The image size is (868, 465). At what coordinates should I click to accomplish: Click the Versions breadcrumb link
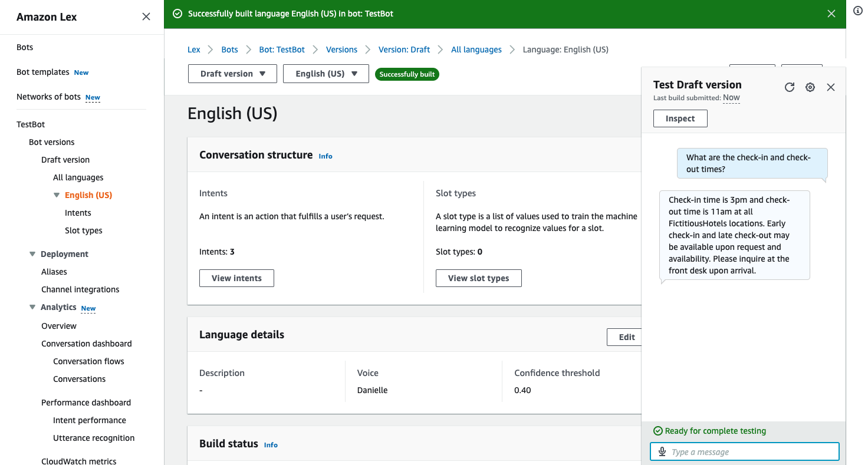[x=342, y=50]
